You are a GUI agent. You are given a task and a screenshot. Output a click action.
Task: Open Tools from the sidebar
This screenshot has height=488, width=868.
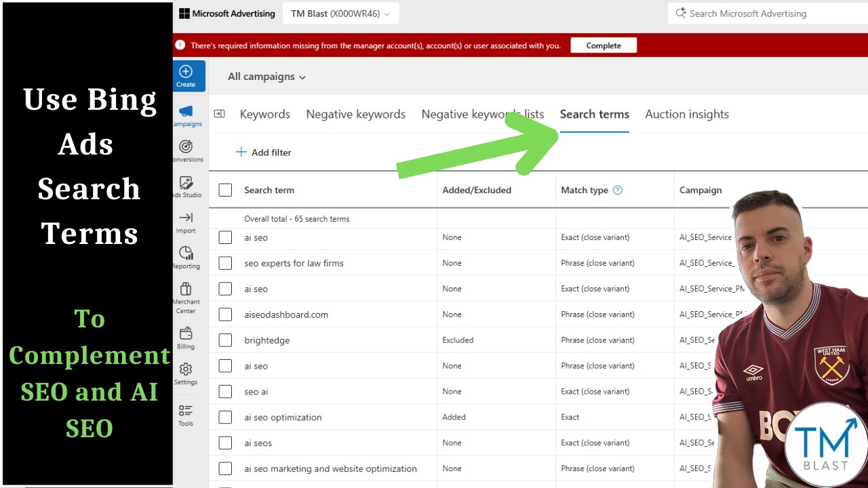point(186,415)
